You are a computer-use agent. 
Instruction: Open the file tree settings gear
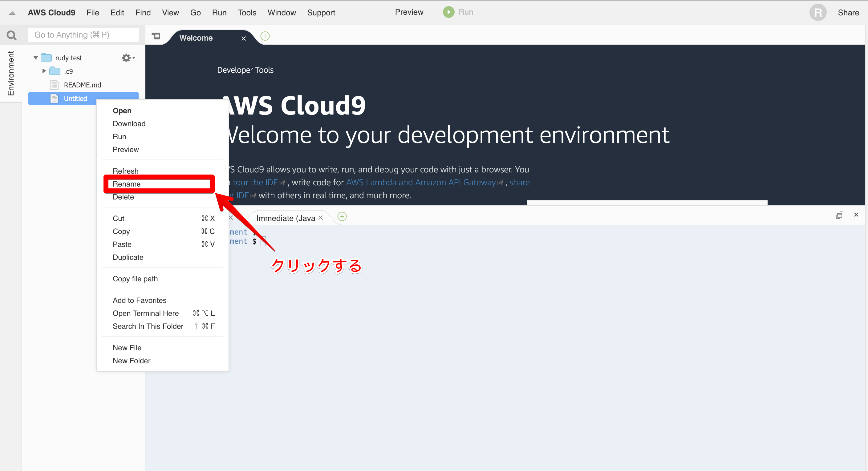(128, 58)
